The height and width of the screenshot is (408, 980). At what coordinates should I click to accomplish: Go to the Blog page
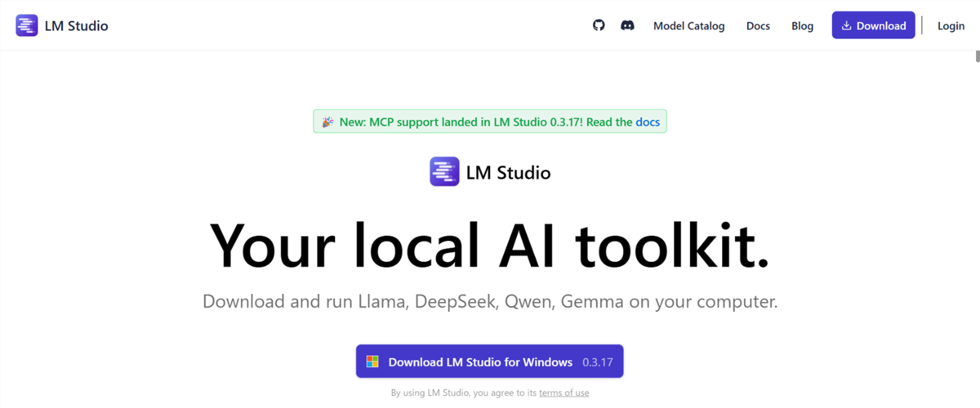coord(802,26)
